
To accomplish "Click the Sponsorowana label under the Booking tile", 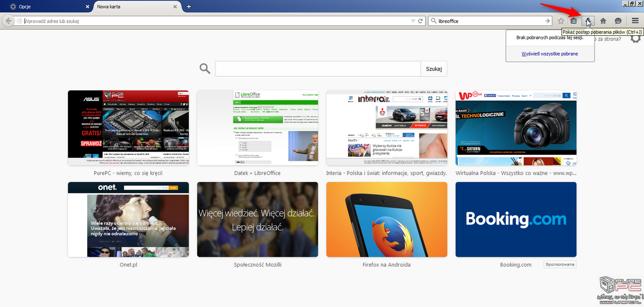I will pyautogui.click(x=560, y=264).
